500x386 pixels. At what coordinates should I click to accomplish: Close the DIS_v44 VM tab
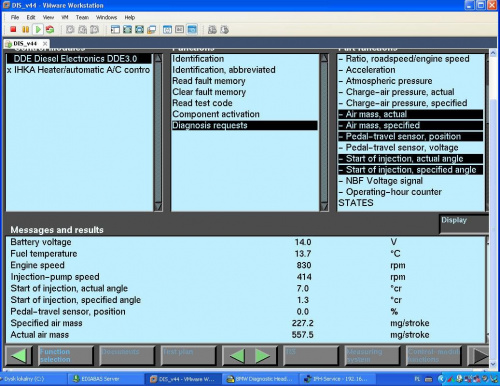click(x=45, y=44)
